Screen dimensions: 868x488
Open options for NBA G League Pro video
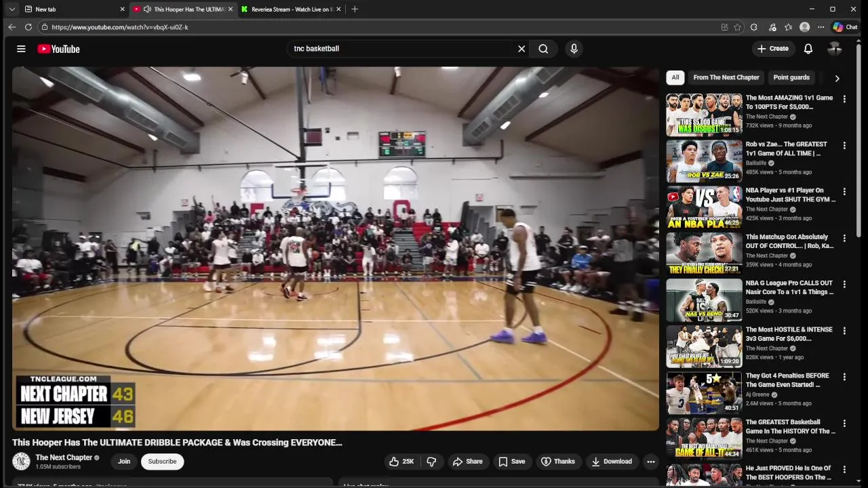[844, 285]
